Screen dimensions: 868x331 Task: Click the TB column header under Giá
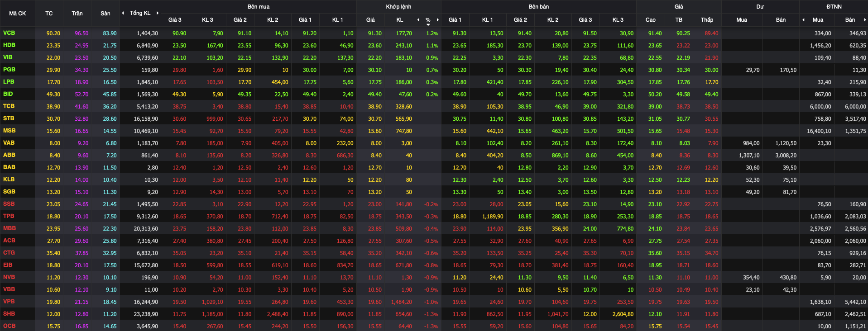(x=679, y=20)
